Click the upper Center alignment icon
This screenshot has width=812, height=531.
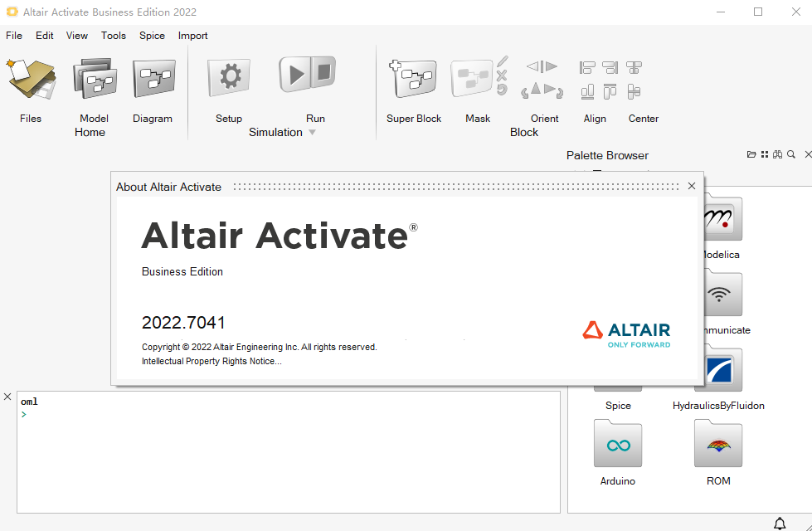(634, 67)
